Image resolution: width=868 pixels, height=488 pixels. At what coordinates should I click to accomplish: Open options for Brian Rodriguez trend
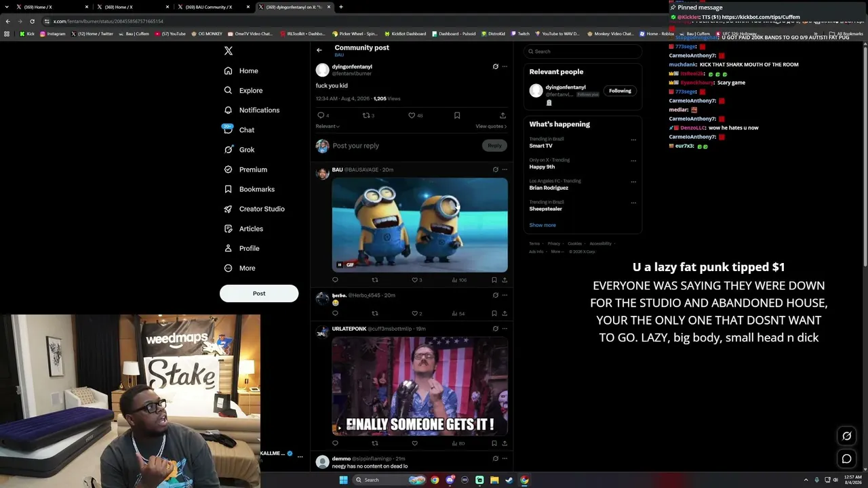click(x=633, y=182)
